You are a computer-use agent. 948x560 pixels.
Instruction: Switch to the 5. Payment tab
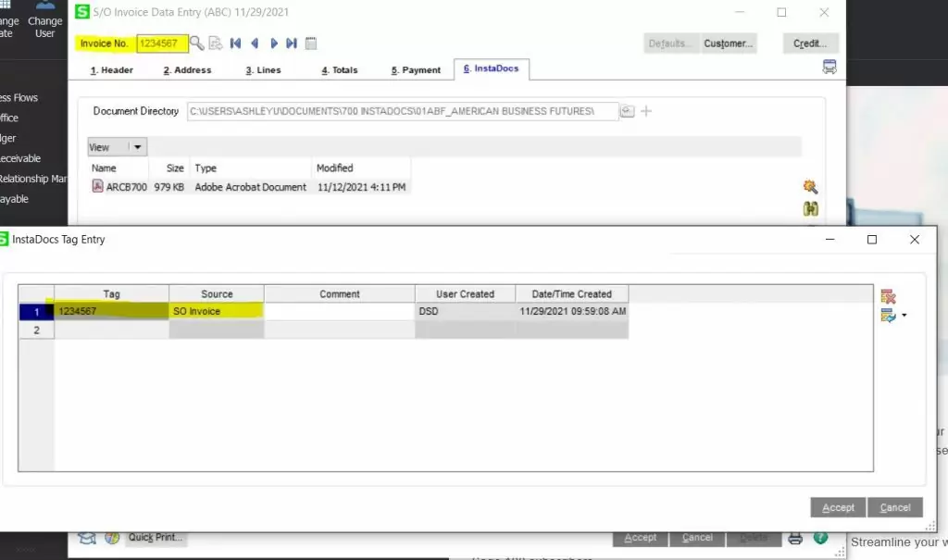pyautogui.click(x=414, y=68)
